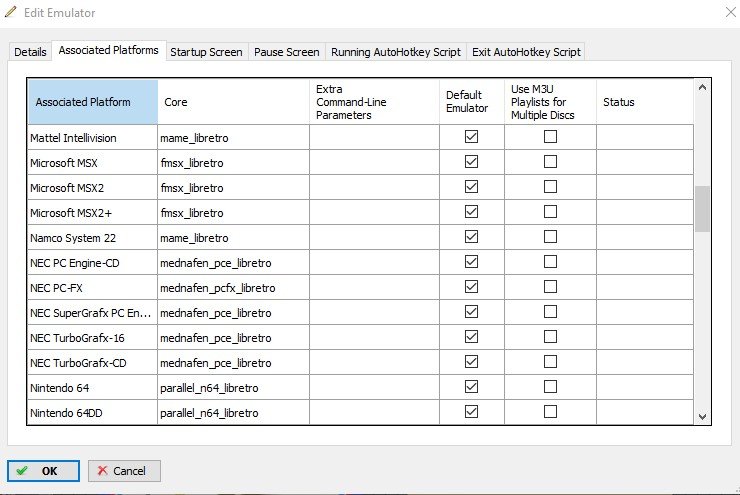
Task: Select the NEC TurboGrafx-CD platform cell
Action: (92, 363)
